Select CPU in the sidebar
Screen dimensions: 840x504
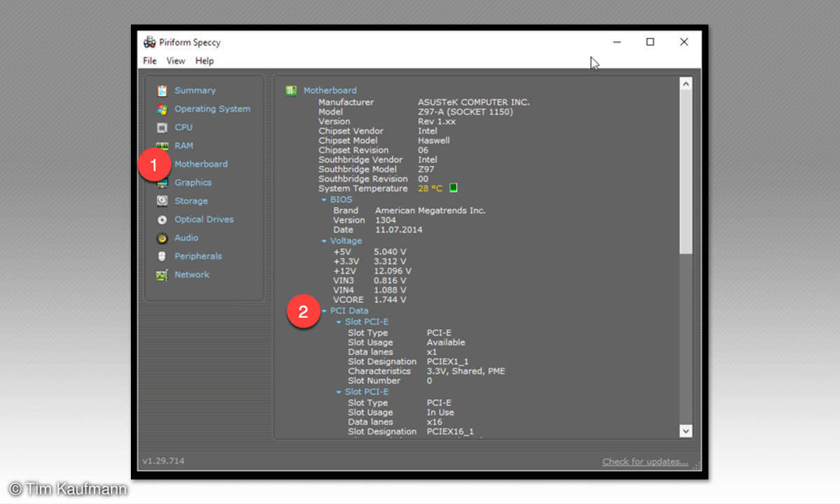tap(183, 127)
